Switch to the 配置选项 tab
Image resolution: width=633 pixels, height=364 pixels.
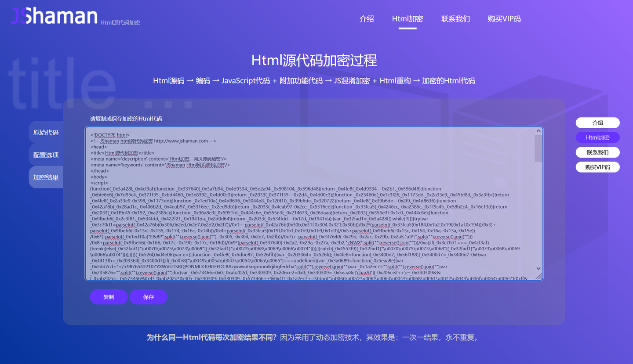click(x=46, y=155)
